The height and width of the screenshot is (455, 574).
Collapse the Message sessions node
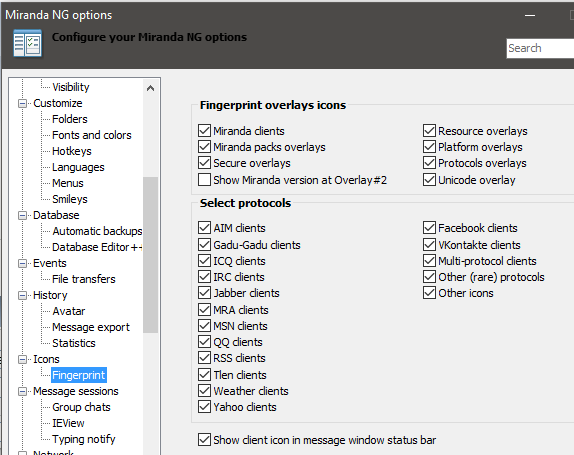pyautogui.click(x=22, y=392)
